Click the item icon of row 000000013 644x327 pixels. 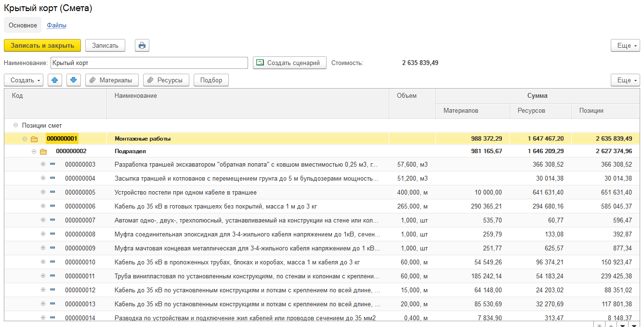(53, 304)
